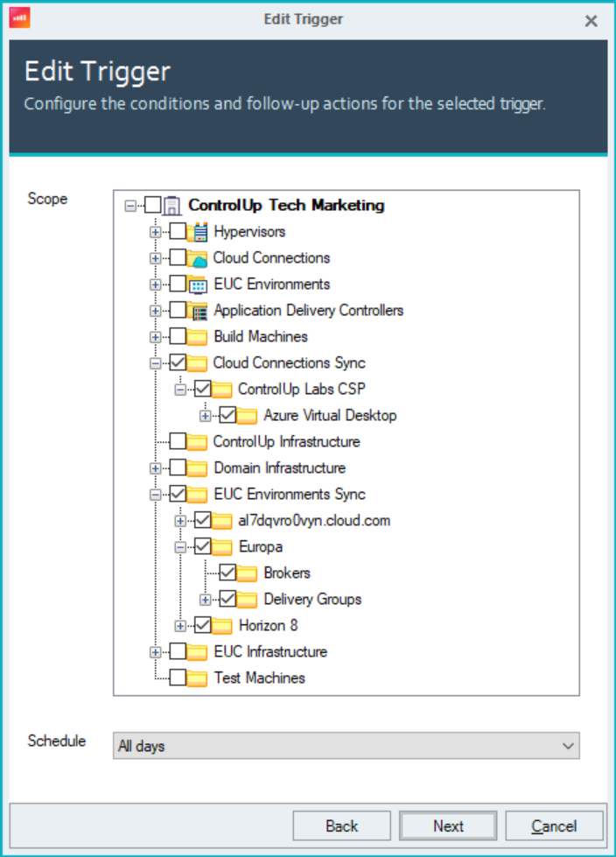Click the Next button
Image resolution: width=616 pixels, height=857 pixels.
coord(448,825)
